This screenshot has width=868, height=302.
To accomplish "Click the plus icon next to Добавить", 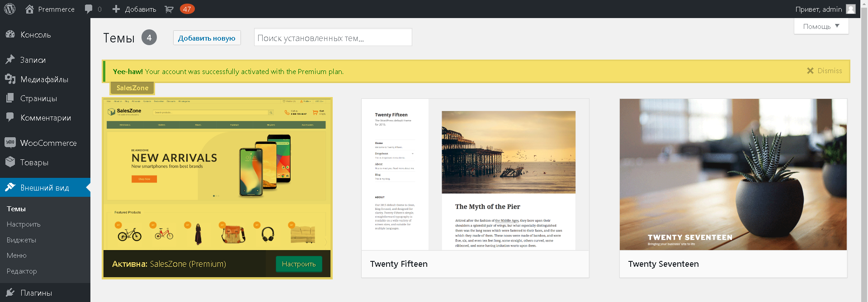I will tap(116, 9).
